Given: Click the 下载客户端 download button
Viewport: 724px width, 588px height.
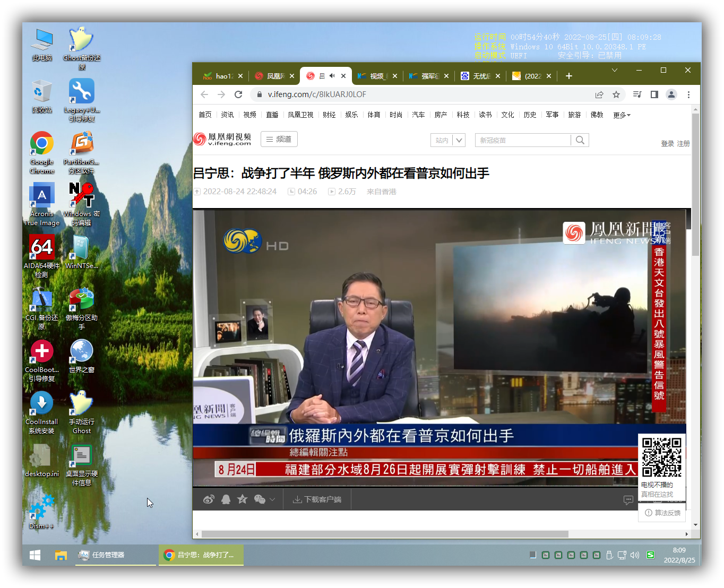Looking at the screenshot, I should click(317, 499).
